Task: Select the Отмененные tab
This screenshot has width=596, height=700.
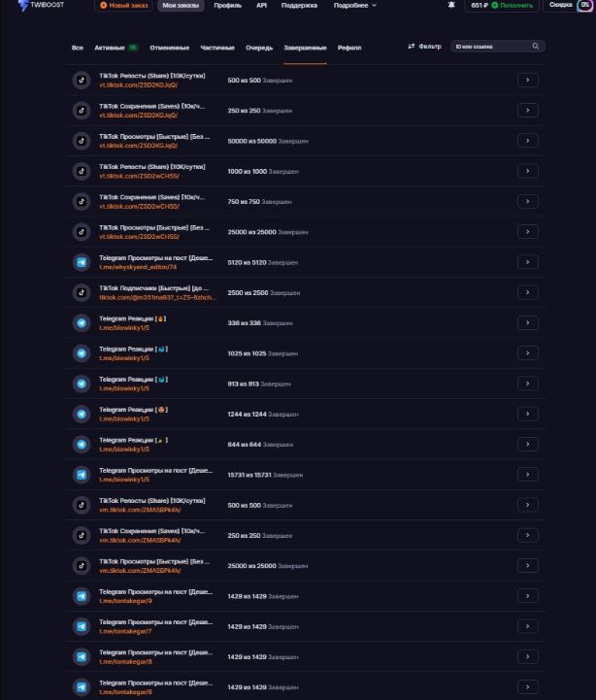Action: [169, 48]
